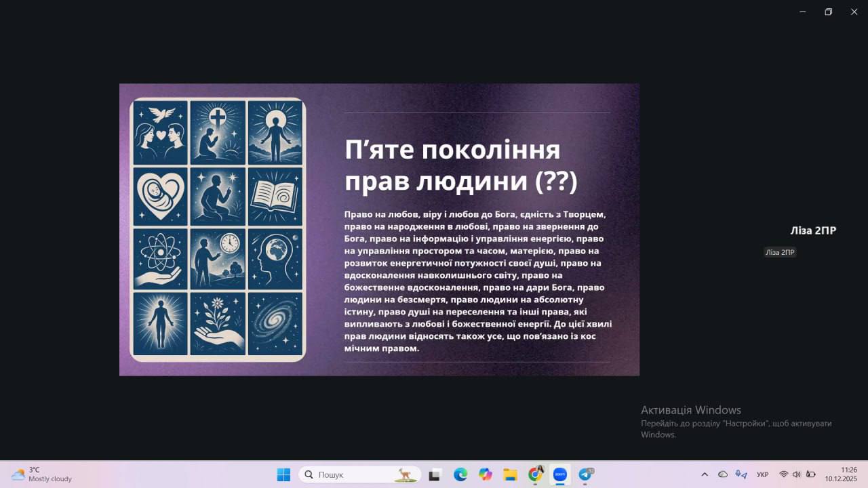Expand the hidden system tray icons

705,474
